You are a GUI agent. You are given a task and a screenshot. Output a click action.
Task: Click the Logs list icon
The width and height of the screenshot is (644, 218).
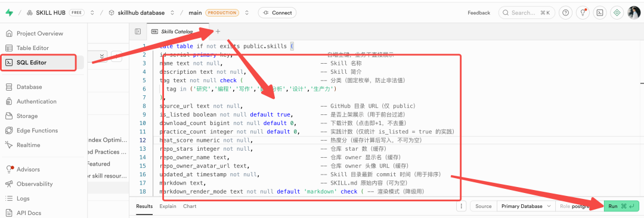[x=9, y=198]
